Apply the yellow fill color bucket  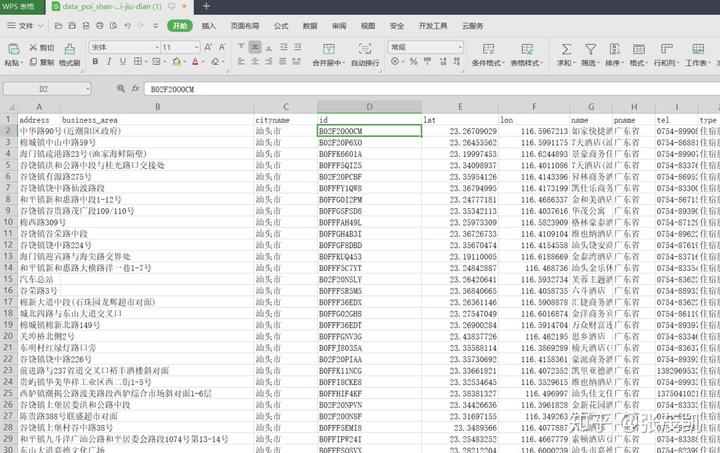coord(177,62)
